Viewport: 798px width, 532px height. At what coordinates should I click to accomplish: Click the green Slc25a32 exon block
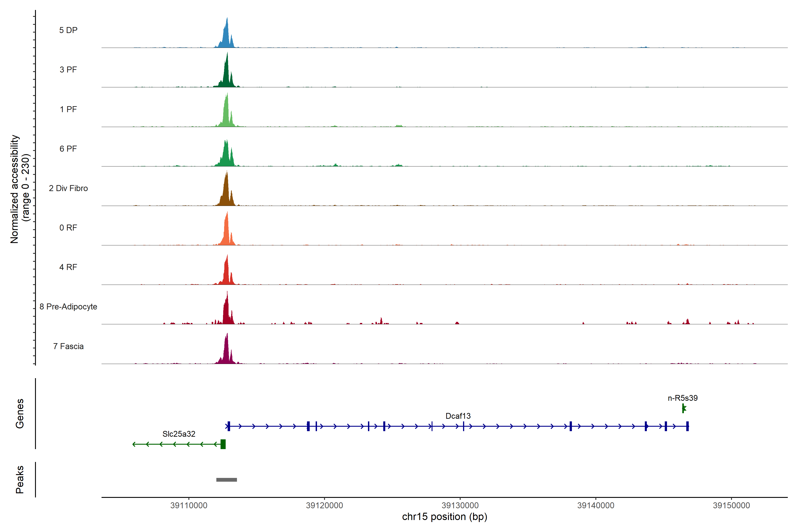click(223, 444)
